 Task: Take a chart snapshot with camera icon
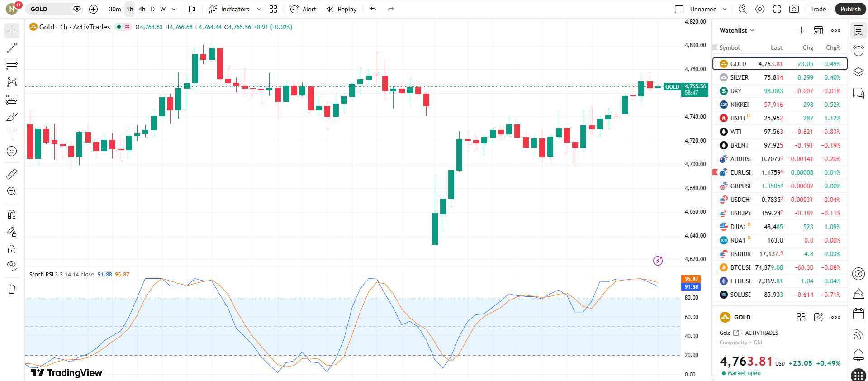click(794, 9)
